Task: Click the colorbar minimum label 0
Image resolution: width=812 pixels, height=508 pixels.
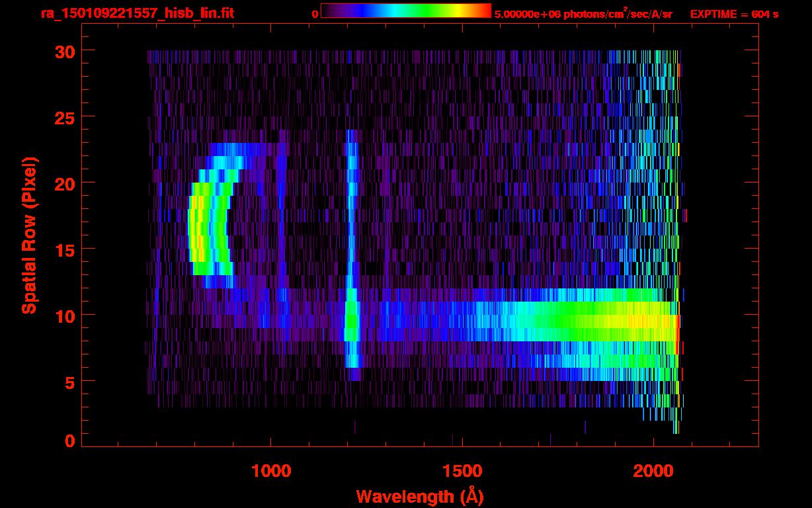Action: pyautogui.click(x=315, y=14)
